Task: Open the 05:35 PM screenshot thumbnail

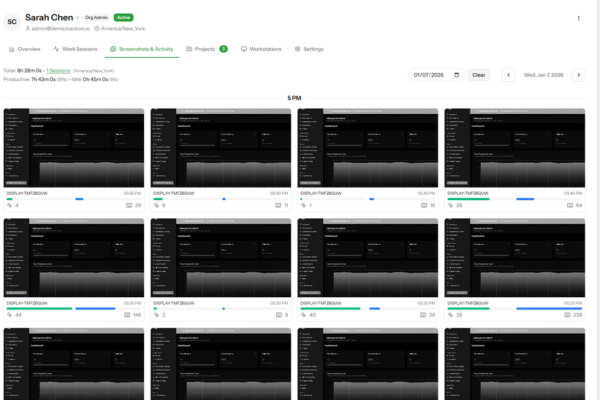Action: pyautogui.click(x=74, y=258)
